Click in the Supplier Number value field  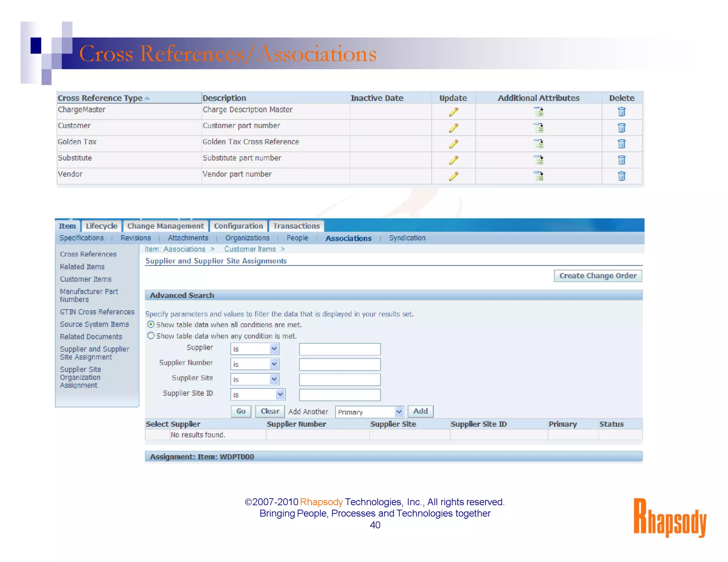339,364
